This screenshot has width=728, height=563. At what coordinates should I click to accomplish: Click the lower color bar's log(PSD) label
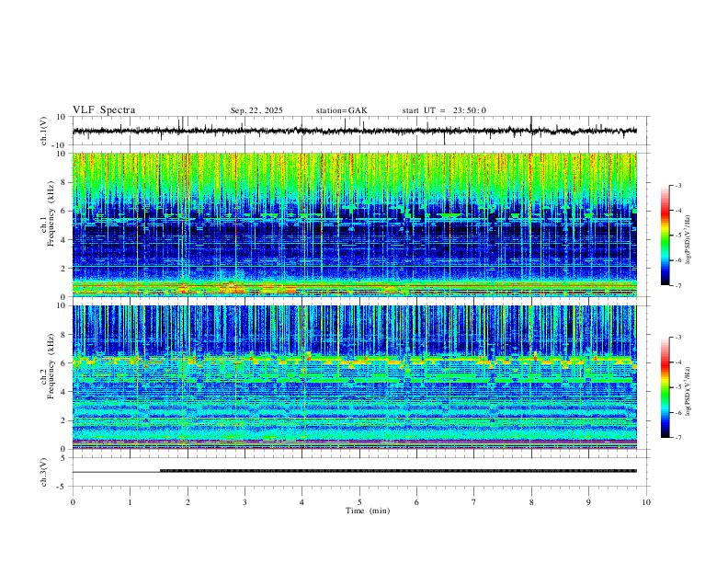point(688,391)
